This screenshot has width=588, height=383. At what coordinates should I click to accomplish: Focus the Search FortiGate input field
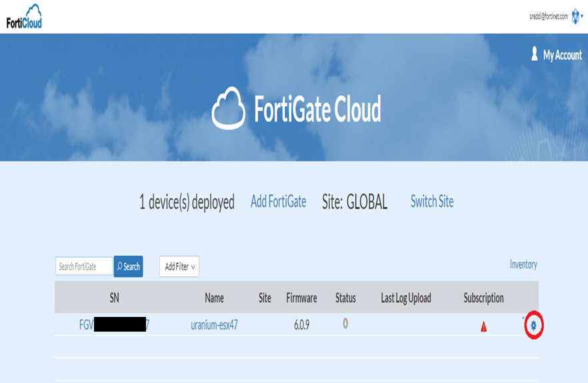click(x=84, y=266)
